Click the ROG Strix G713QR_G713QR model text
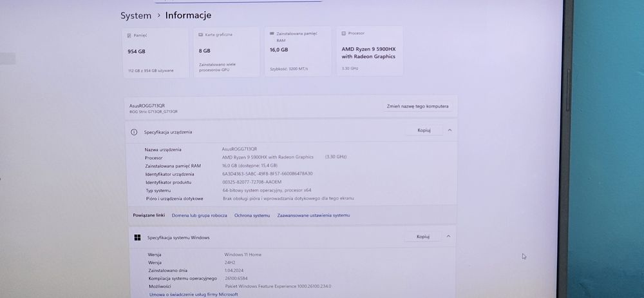644x298 pixels. pyautogui.click(x=154, y=112)
